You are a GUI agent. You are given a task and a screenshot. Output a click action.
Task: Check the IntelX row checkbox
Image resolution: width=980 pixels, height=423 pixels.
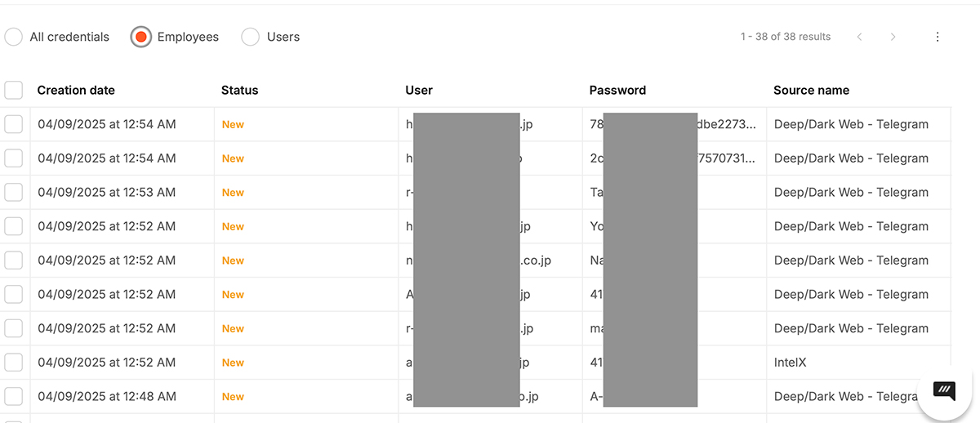(x=14, y=363)
